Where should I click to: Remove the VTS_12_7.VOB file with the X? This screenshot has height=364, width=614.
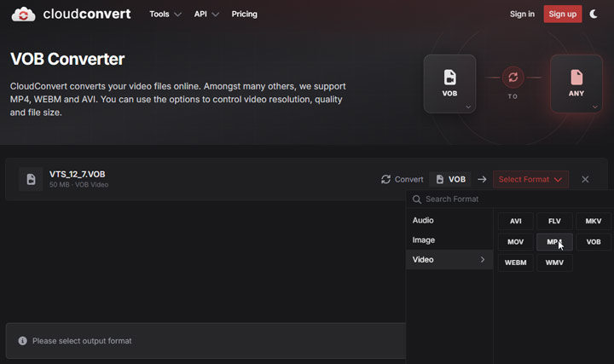[x=585, y=179]
